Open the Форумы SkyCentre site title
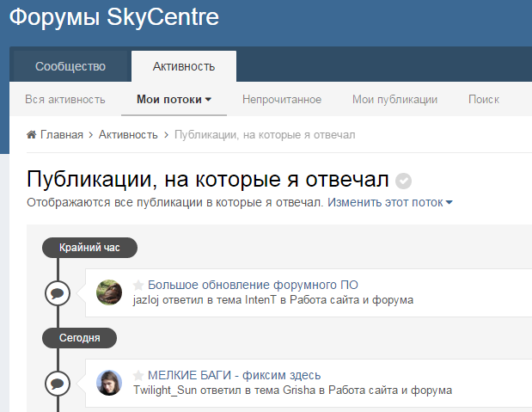The image size is (532, 412). coord(114,17)
